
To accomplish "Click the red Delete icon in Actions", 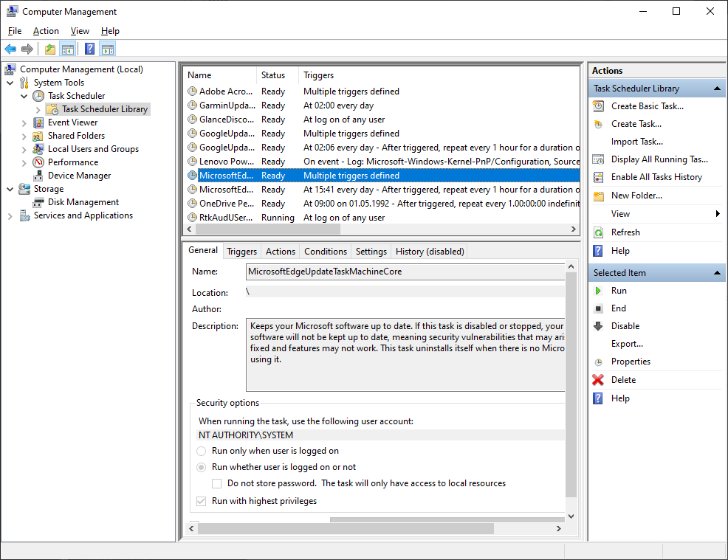I will tap(598, 380).
